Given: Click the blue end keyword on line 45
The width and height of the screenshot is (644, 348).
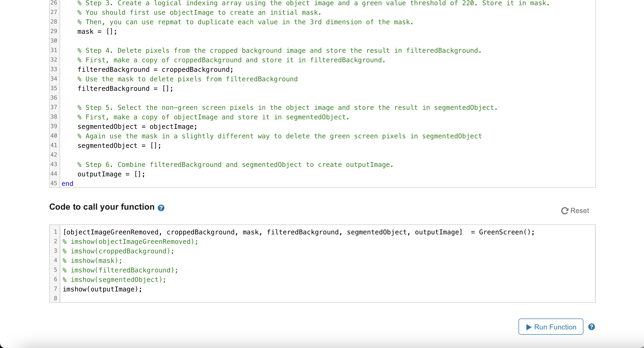Looking at the screenshot, I should click(67, 184).
